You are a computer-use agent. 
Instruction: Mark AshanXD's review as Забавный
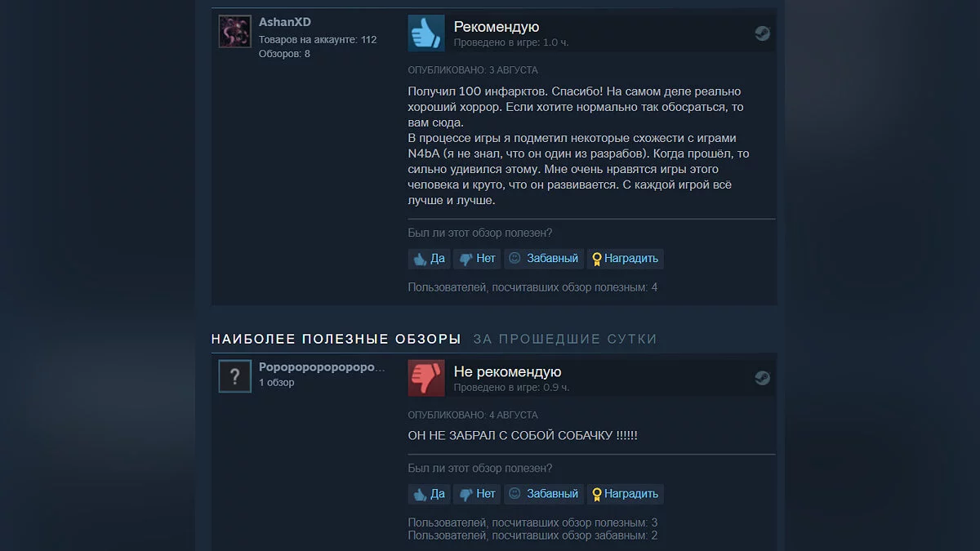(543, 259)
